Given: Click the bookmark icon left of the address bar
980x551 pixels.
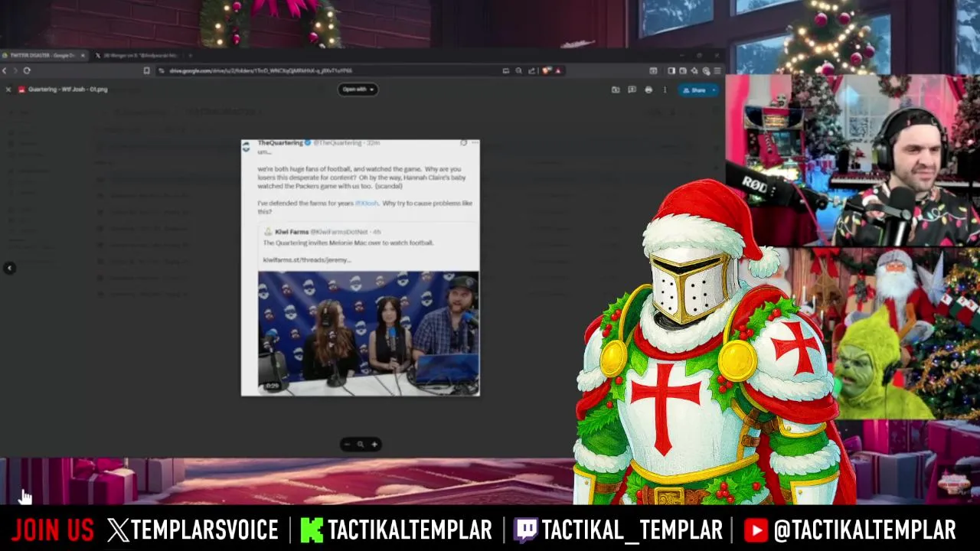Looking at the screenshot, I should (x=146, y=70).
